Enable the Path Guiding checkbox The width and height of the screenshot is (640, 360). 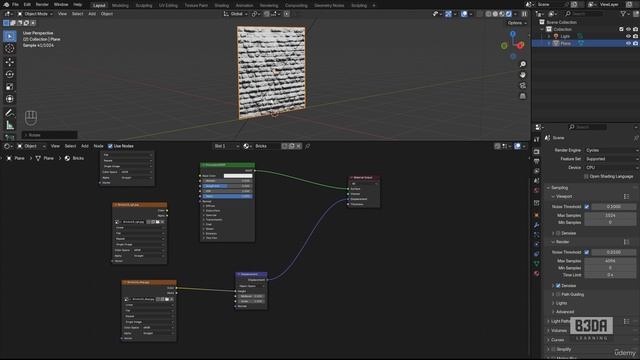pos(558,294)
